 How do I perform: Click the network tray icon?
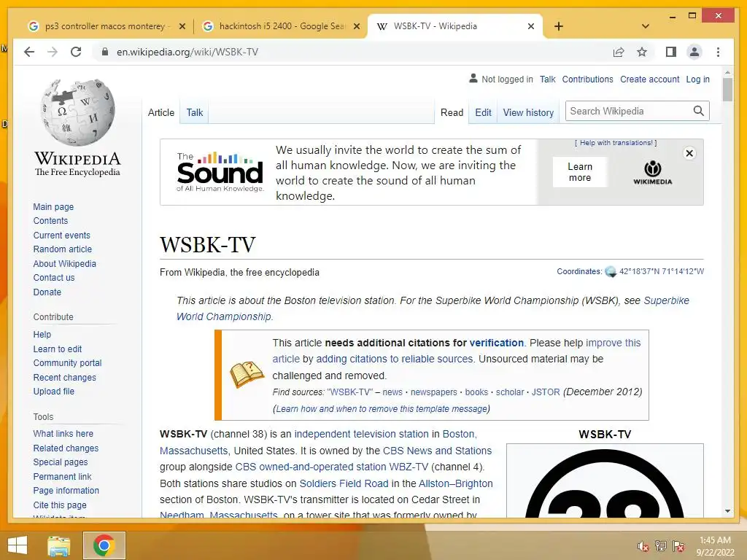pos(661,546)
